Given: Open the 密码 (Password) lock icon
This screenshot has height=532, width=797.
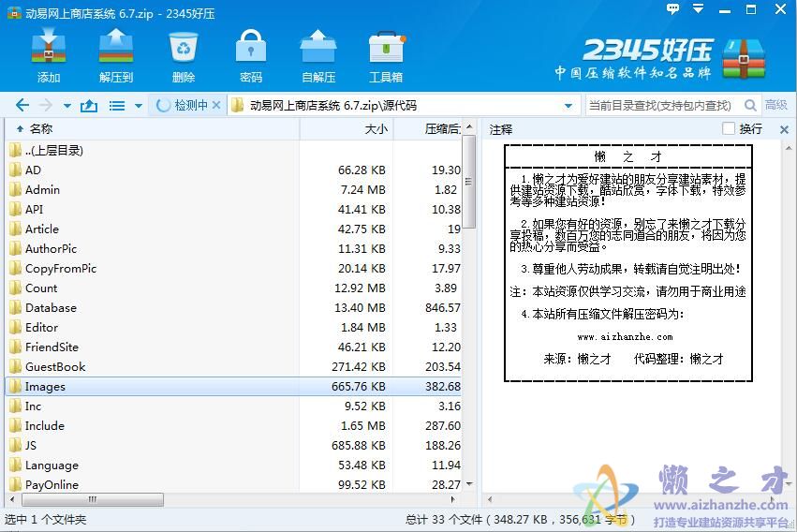Looking at the screenshot, I should click(x=251, y=55).
